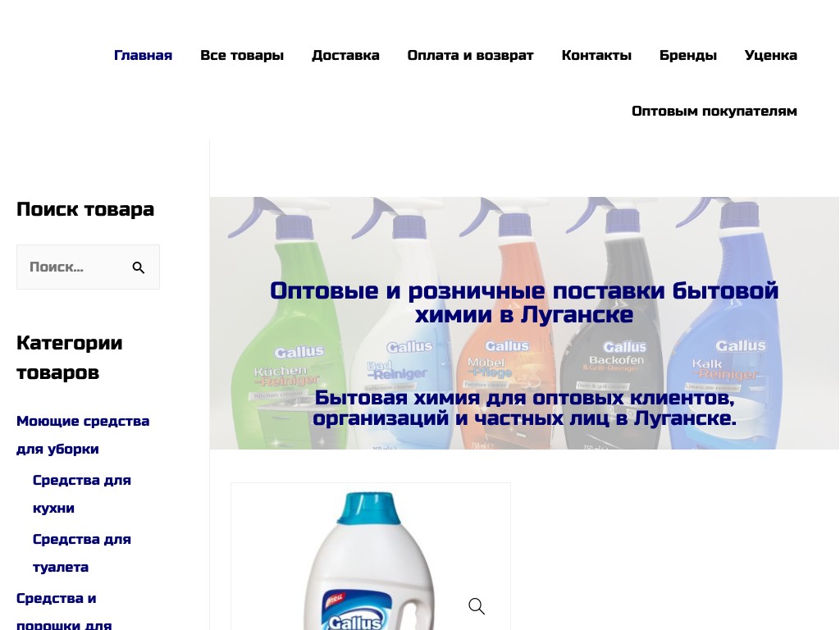The height and width of the screenshot is (630, 840).
Task: Open category Средства и порошки
Action: (64, 610)
